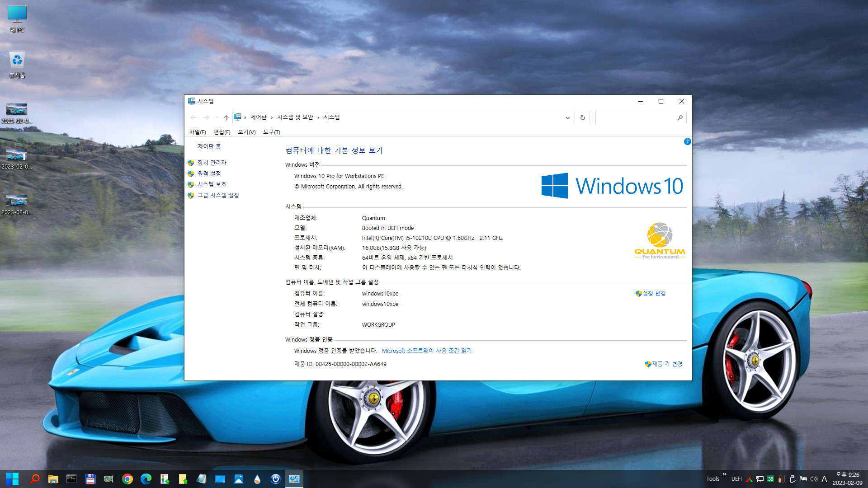Open 내 PC desktop icon
Viewport: 868px width, 488px height.
click(x=17, y=19)
